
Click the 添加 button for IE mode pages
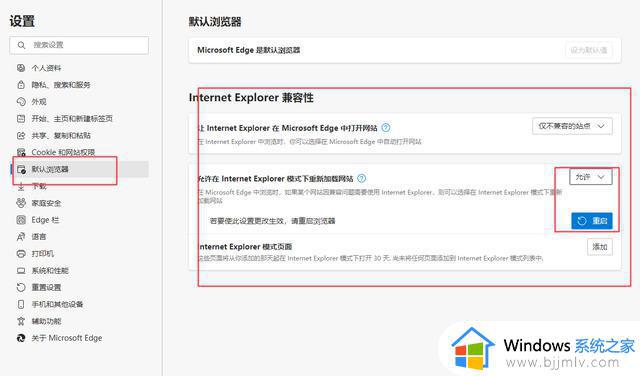click(600, 247)
